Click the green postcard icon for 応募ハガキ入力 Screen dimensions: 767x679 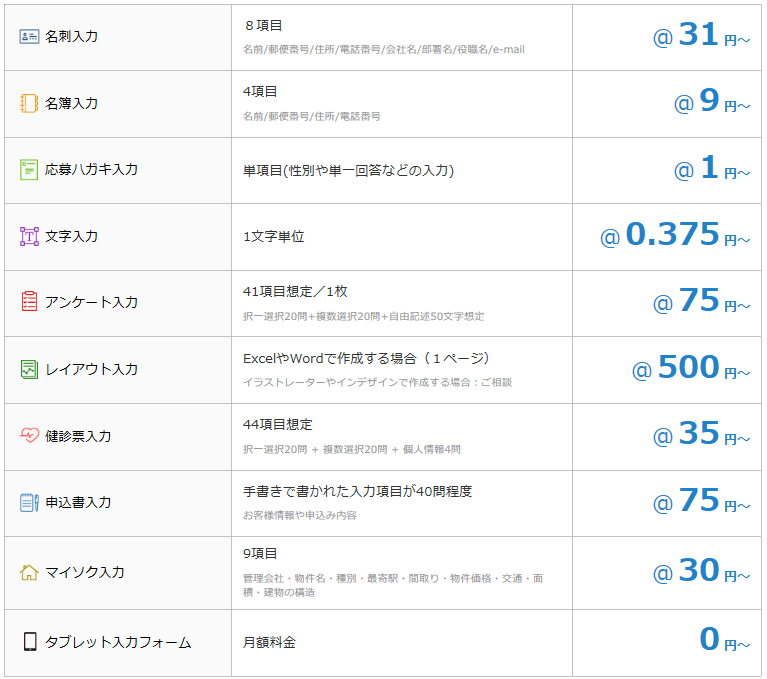(29, 169)
